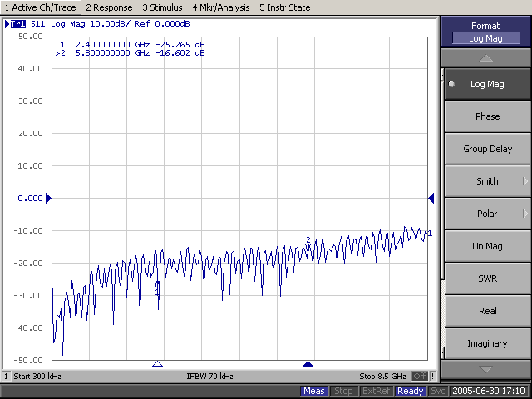
Task: Select the Lin Mag format softkey
Action: point(488,246)
